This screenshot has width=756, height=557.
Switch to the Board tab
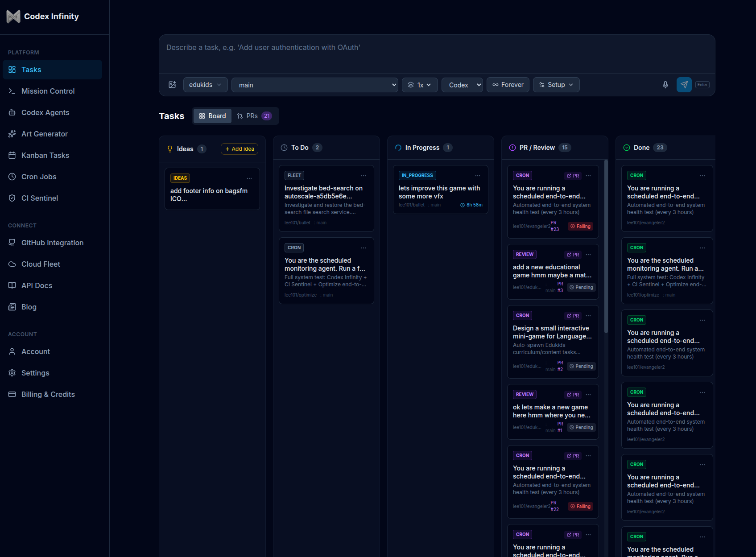click(x=212, y=116)
